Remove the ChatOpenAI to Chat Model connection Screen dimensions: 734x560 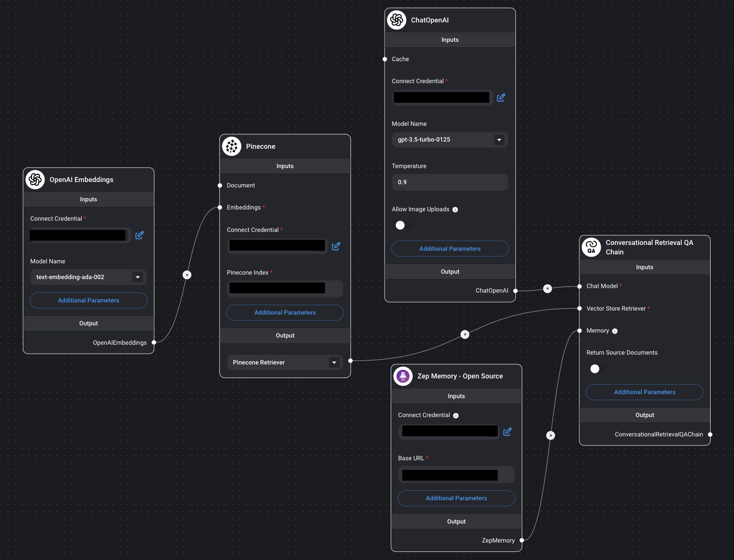[547, 289]
